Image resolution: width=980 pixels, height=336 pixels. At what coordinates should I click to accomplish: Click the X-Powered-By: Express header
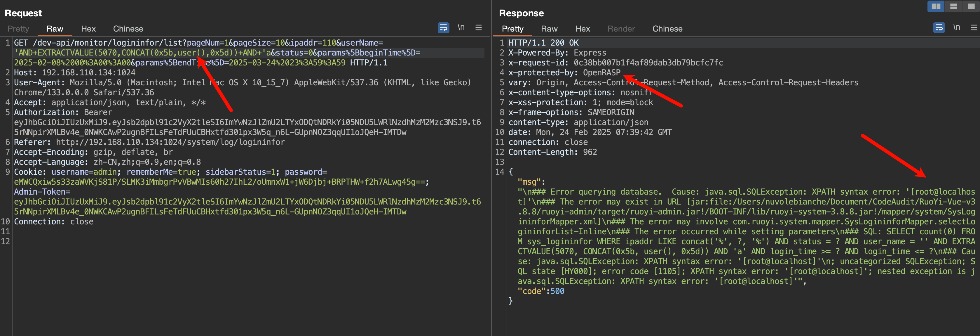557,53
